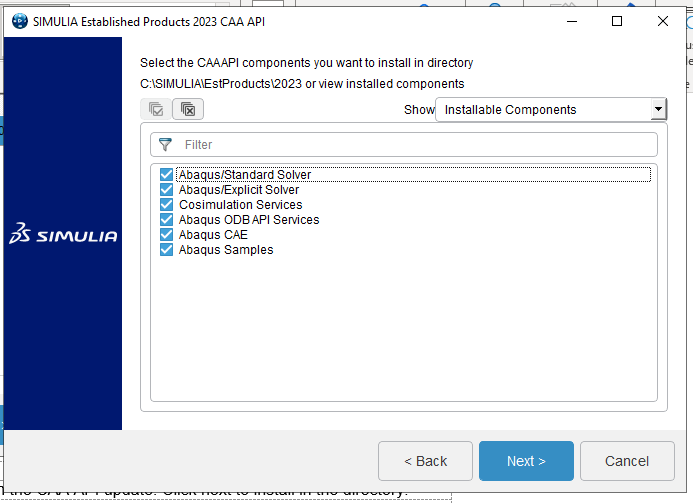Viewport: 693px width, 503px height.
Task: Disable the Abaqus CAE component checkbox
Action: (x=166, y=235)
